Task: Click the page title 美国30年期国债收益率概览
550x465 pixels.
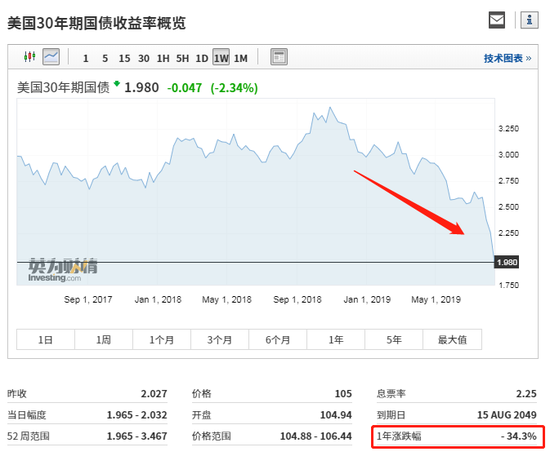Action: [96, 23]
